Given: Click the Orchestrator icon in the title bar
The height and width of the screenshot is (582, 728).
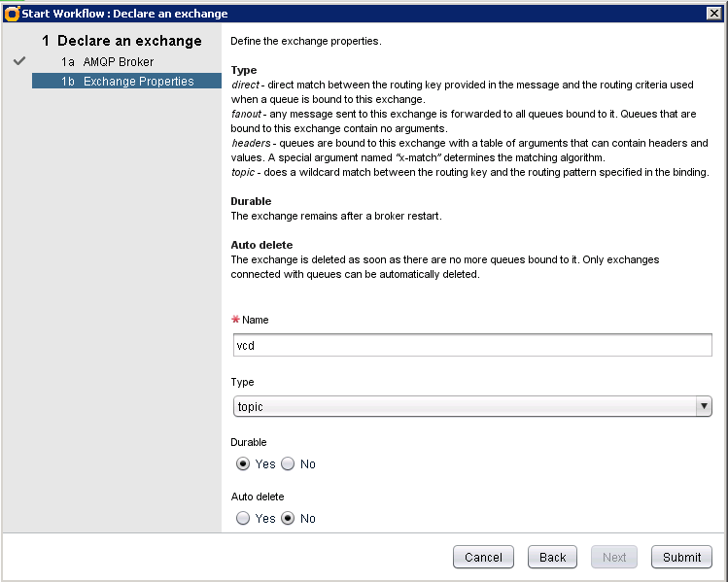Looking at the screenshot, I should pyautogui.click(x=12, y=13).
